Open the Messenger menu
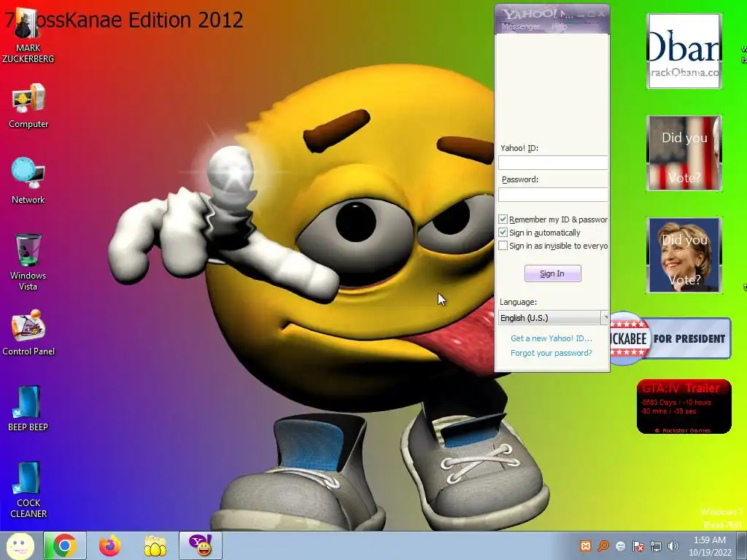Screen dimensions: 747x560 (520, 26)
